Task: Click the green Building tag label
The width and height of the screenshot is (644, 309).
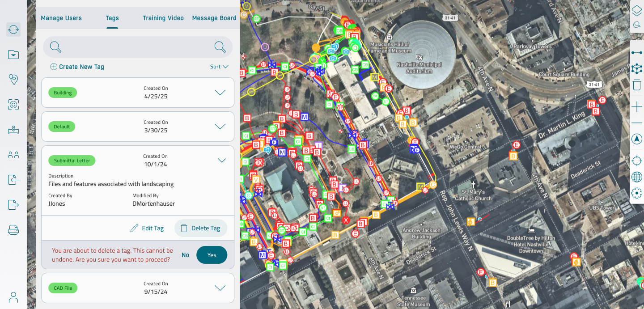Action: 63,93
